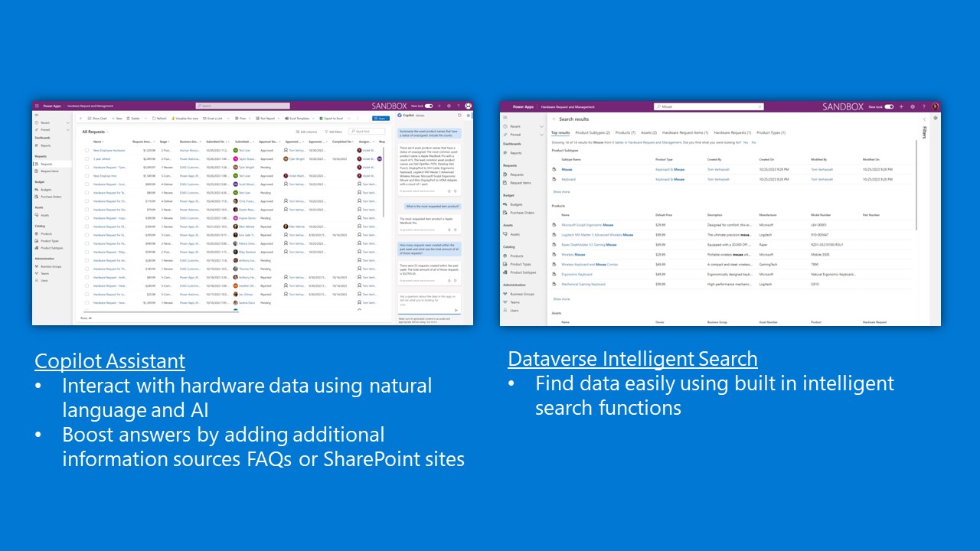Check the New Employee Hardware row checkbox
The width and height of the screenshot is (980, 551).
pos(87,151)
